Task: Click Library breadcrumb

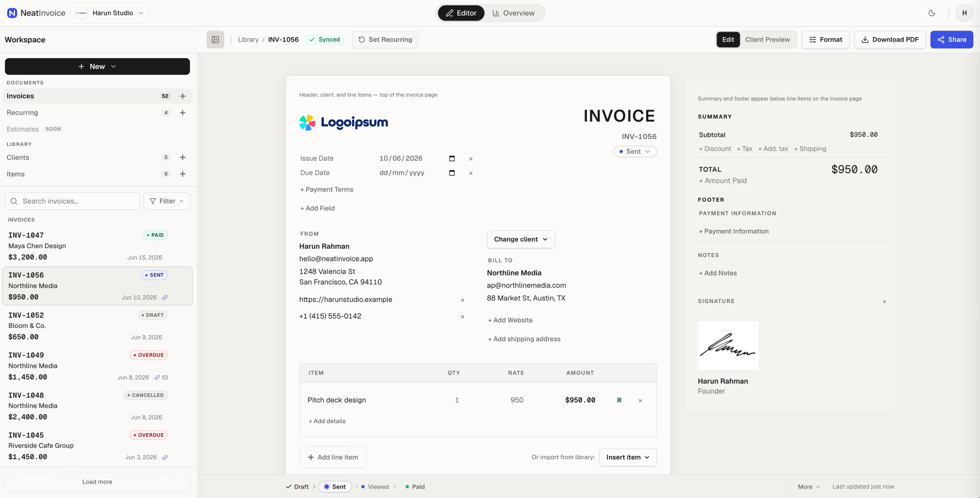Action: (248, 39)
